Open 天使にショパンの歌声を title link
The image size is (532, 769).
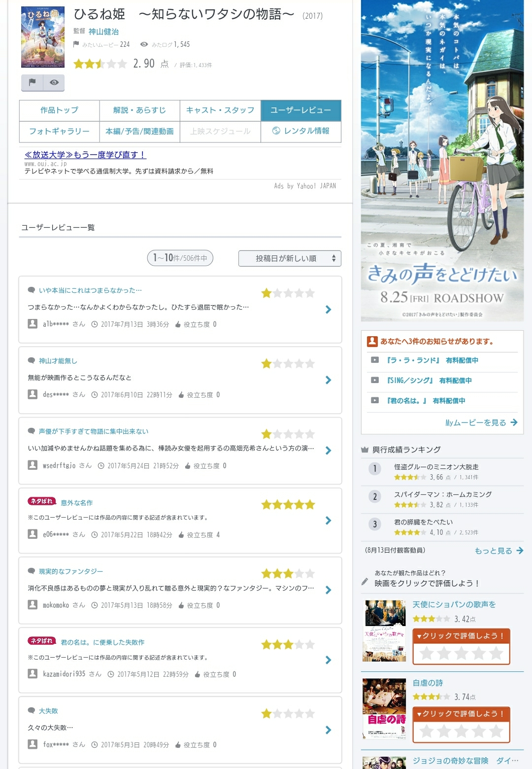[454, 604]
